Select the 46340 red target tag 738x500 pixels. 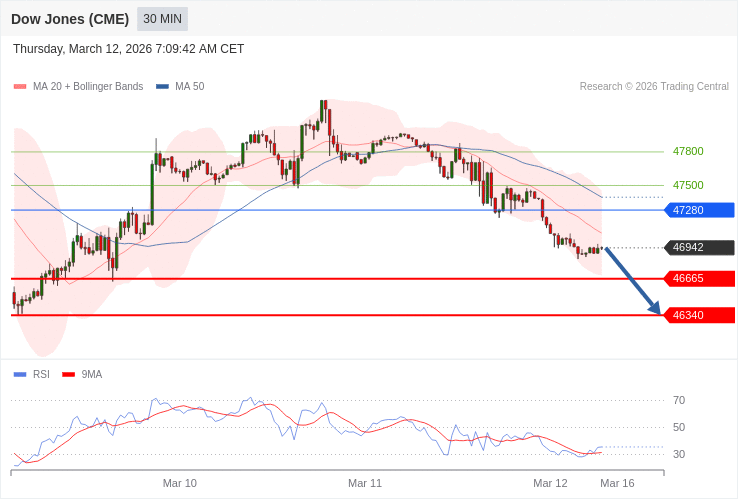pos(699,316)
